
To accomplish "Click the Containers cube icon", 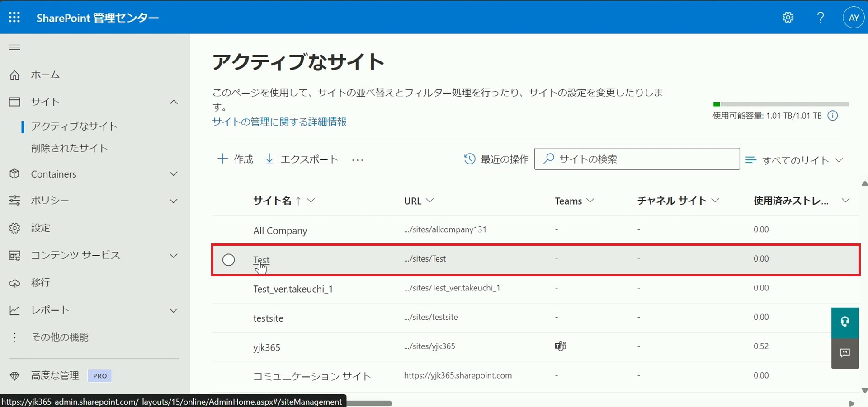I will coord(14,174).
